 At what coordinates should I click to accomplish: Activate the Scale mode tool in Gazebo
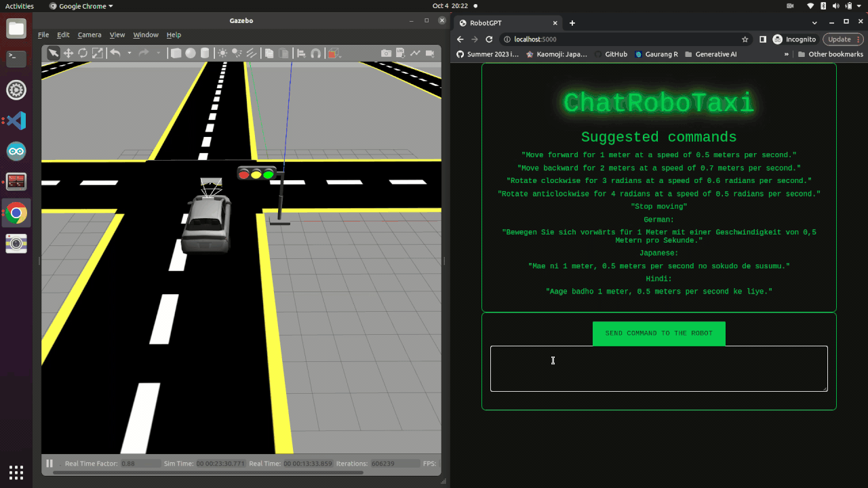98,54
